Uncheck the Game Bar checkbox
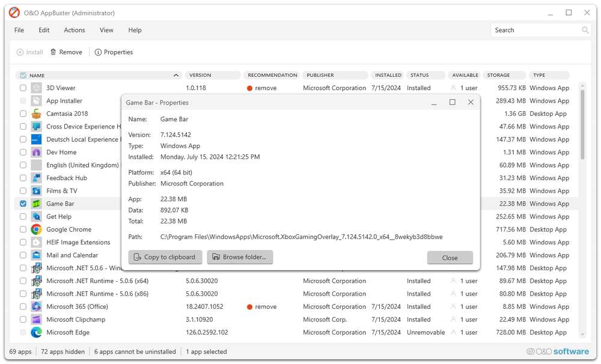The height and width of the screenshot is (364, 601). point(23,204)
